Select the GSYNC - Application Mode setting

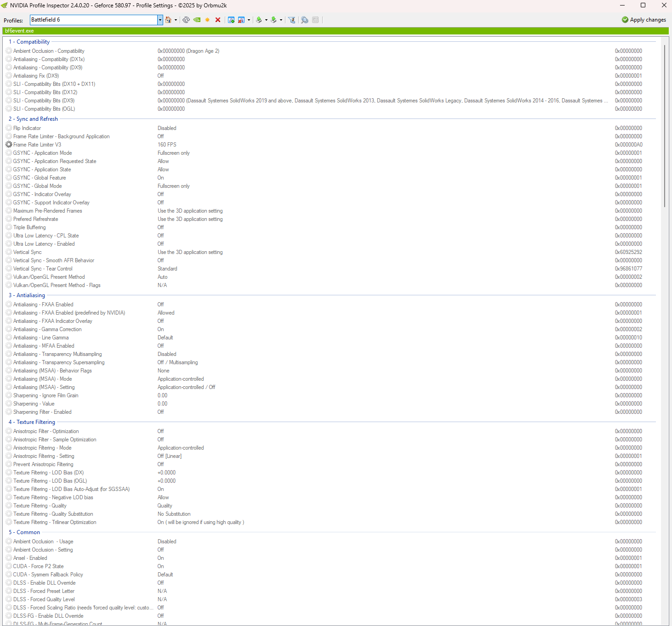pyautogui.click(x=330, y=153)
